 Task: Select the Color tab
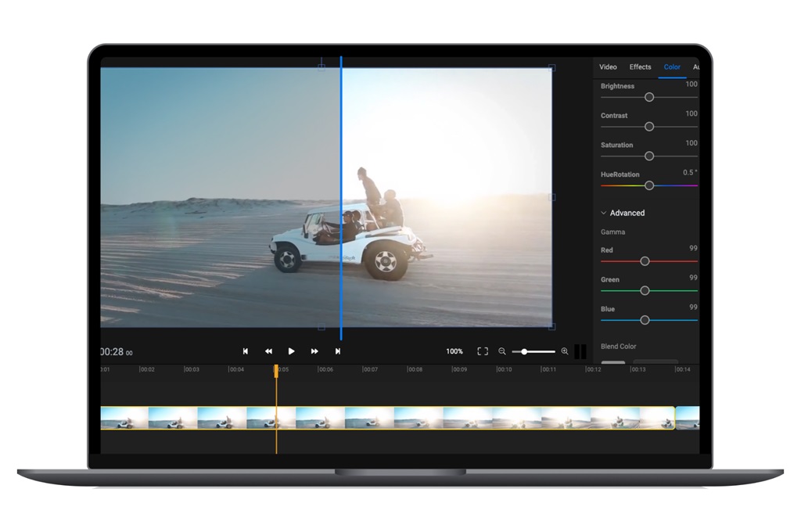672,67
